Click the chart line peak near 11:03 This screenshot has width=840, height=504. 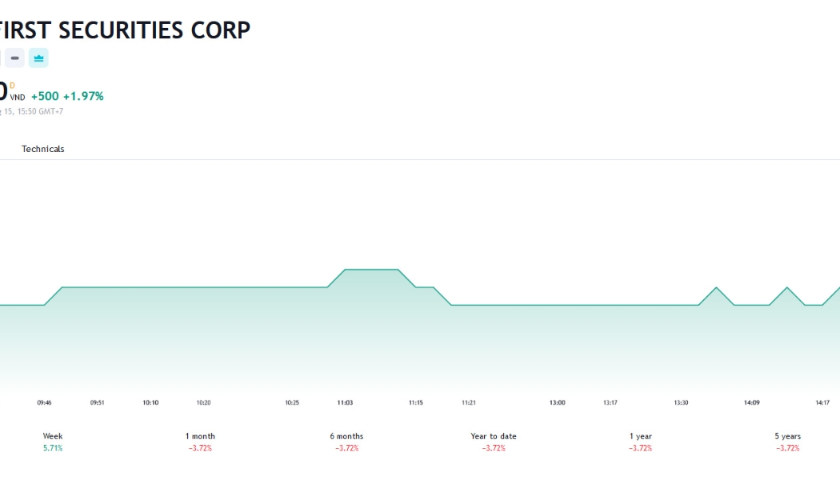[371, 270]
